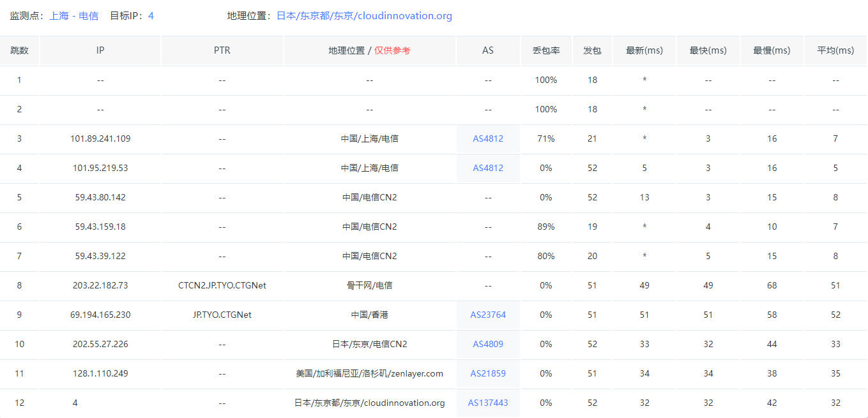Click the CTCN2.JP.TYO.CTGNet PTR cell
The width and height of the screenshot is (868, 418).
click(222, 285)
